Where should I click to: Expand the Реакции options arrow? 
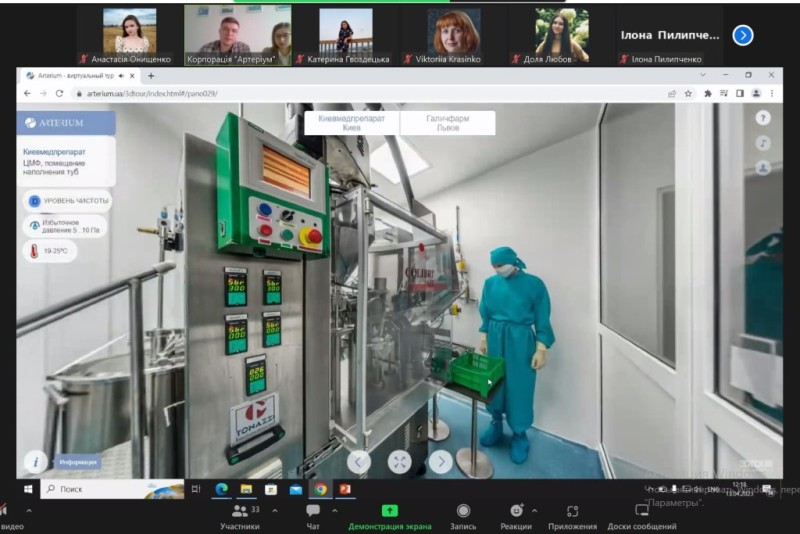536,510
